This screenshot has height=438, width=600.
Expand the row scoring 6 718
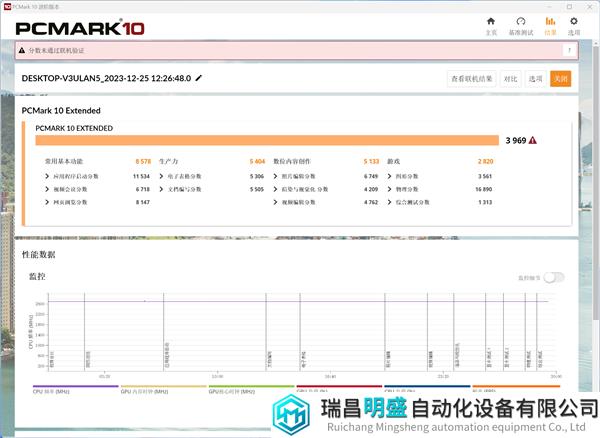(x=47, y=189)
